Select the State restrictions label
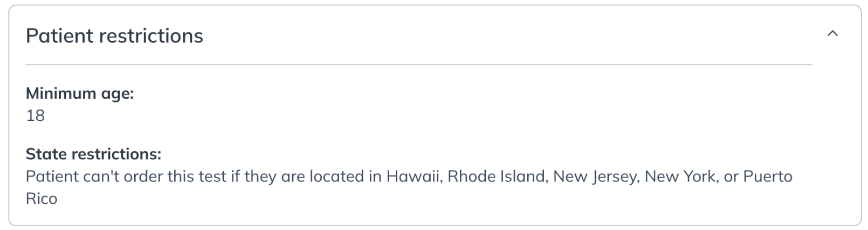The height and width of the screenshot is (230, 868). point(93,154)
